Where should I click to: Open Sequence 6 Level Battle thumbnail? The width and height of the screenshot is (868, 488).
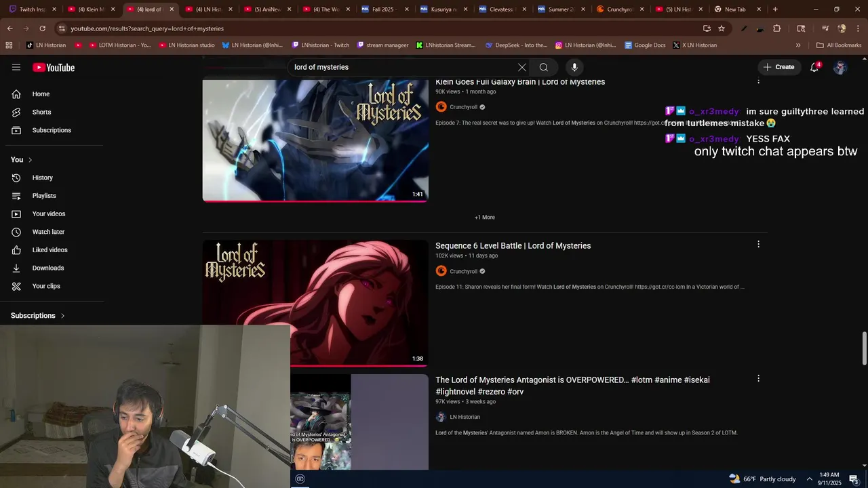pyautogui.click(x=315, y=303)
